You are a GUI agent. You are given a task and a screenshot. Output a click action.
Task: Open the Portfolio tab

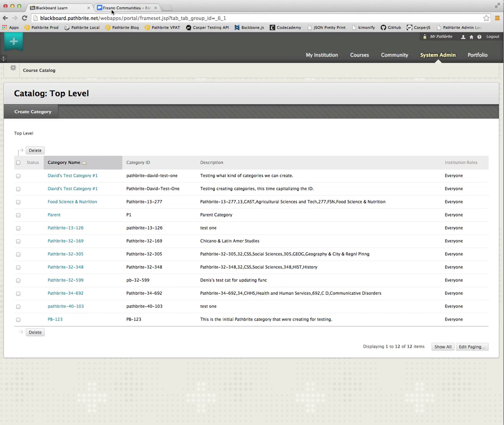(477, 55)
